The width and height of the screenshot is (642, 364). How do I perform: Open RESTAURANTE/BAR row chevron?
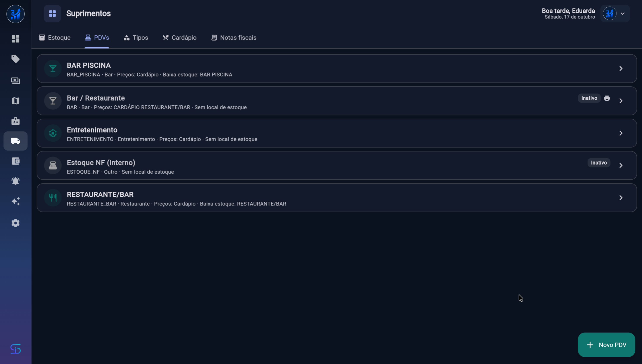[x=621, y=198]
